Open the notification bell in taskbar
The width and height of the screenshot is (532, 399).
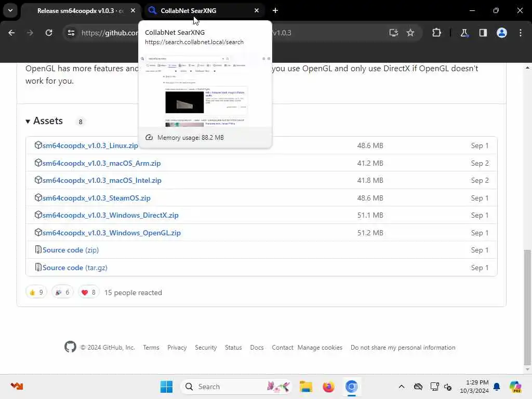[497, 387]
